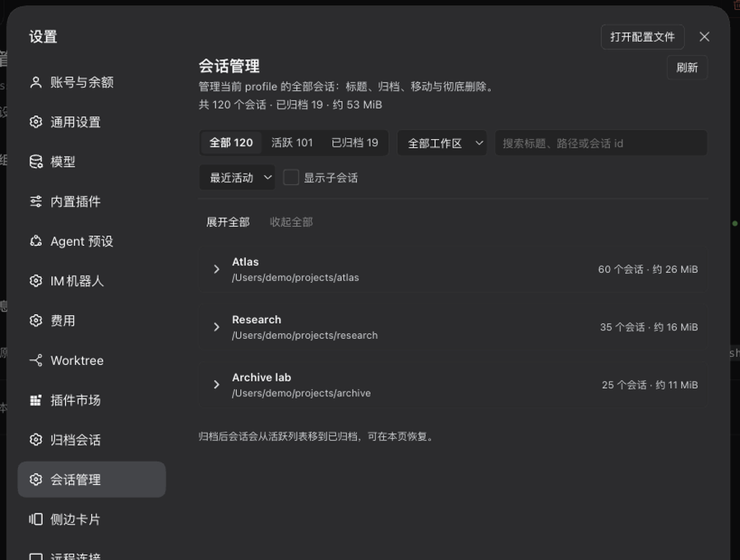The width and height of the screenshot is (740, 560).
Task: Focus the 搜索标题、路径或会话 id search field
Action: (601, 143)
